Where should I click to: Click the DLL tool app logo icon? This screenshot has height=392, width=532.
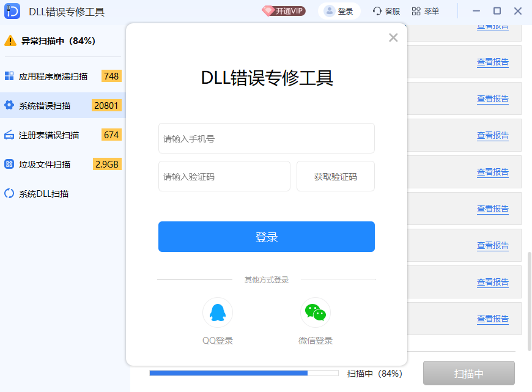coord(12,11)
